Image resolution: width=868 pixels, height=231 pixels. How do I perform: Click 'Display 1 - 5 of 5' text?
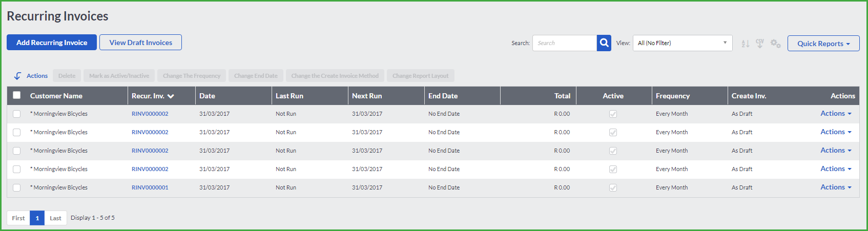93,218
